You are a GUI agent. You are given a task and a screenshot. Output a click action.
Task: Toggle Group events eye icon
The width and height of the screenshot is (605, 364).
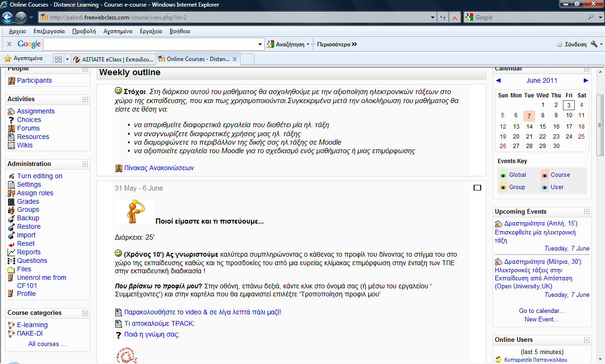tap(503, 187)
